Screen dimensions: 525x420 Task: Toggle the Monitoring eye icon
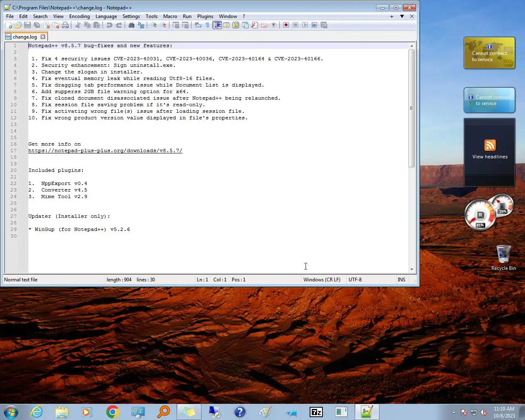[x=274, y=25]
